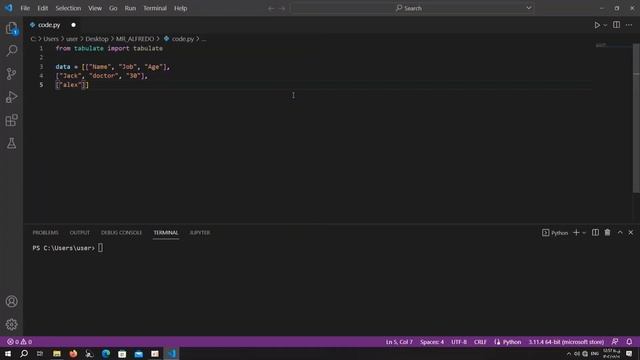
Task: Open the Terminal menu
Action: [155, 8]
